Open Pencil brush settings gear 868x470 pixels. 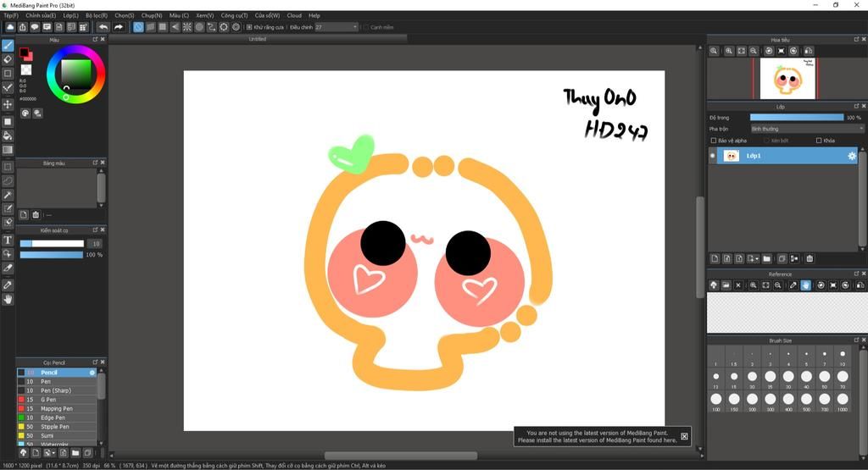(x=92, y=373)
